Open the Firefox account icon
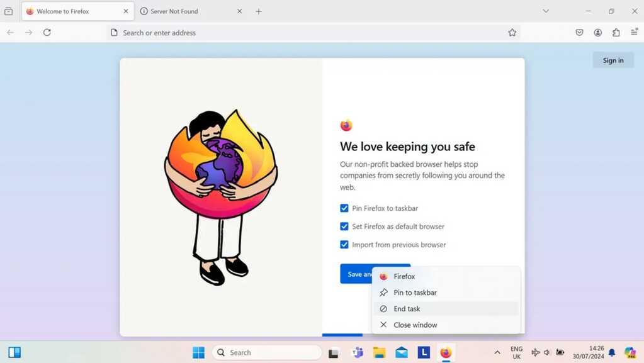 pyautogui.click(x=597, y=32)
